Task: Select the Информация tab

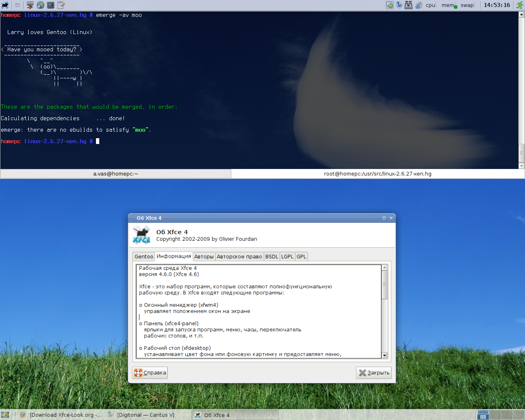Action: pos(174,256)
